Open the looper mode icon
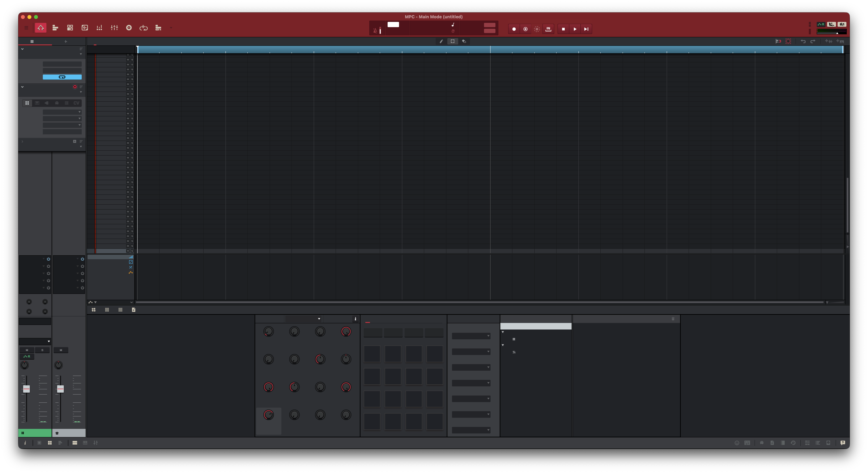The image size is (868, 473). [x=143, y=28]
